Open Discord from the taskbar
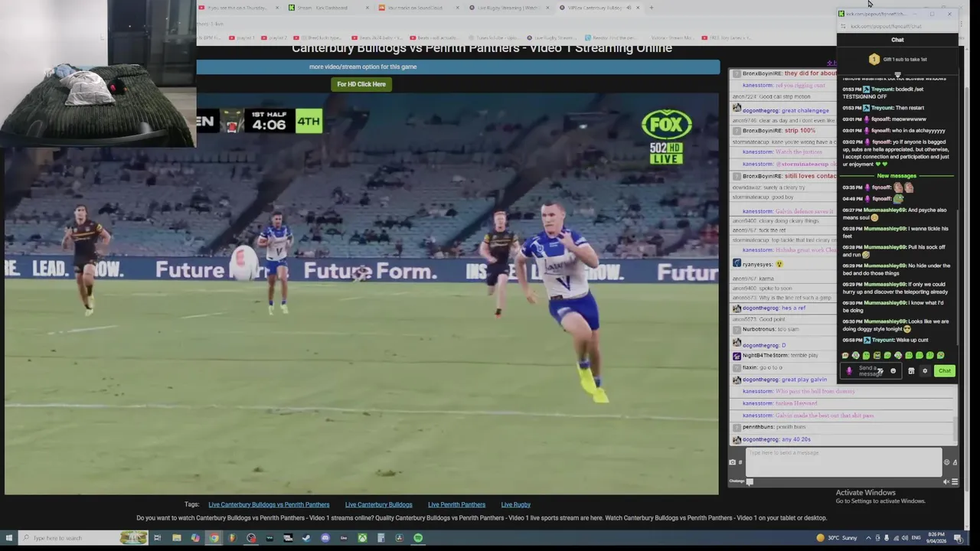The image size is (980, 551). tap(325, 538)
